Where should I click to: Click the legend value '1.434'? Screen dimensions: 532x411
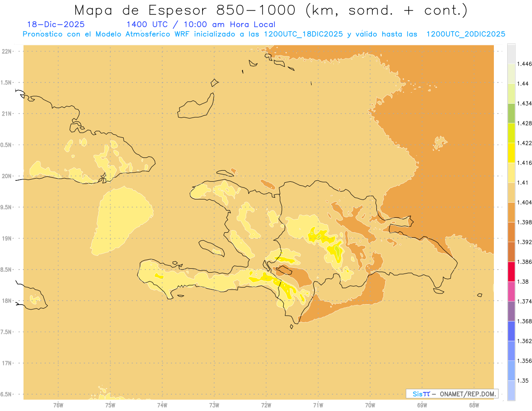click(x=524, y=103)
